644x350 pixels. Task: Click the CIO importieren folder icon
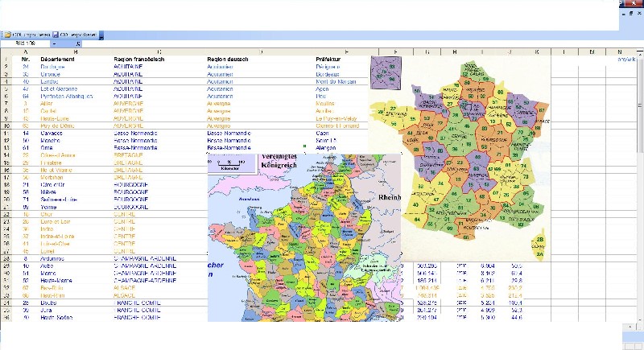[6, 35]
